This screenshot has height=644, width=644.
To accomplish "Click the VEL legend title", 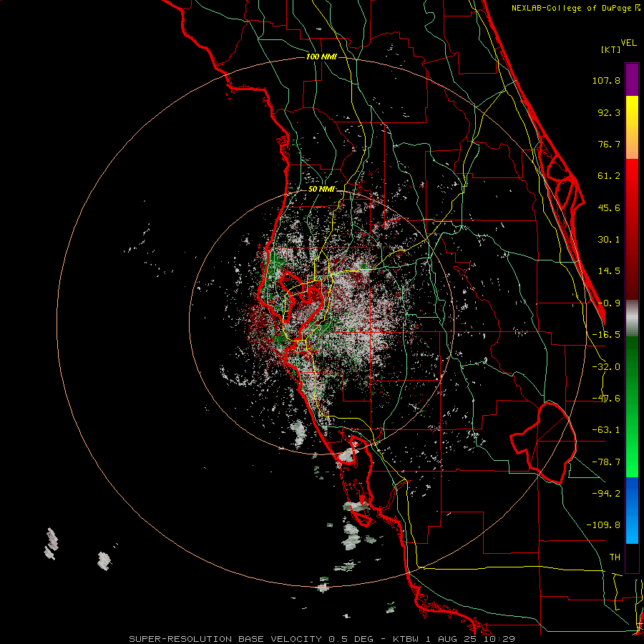I will [628, 43].
